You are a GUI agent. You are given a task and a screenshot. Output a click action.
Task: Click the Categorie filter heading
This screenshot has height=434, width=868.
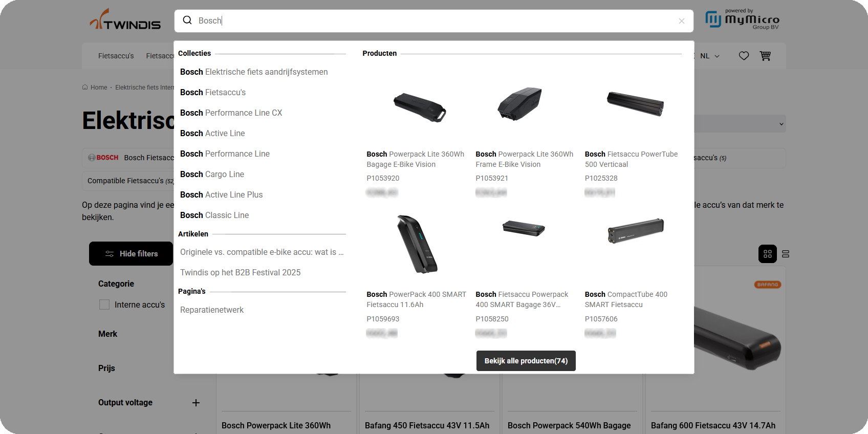pos(116,284)
